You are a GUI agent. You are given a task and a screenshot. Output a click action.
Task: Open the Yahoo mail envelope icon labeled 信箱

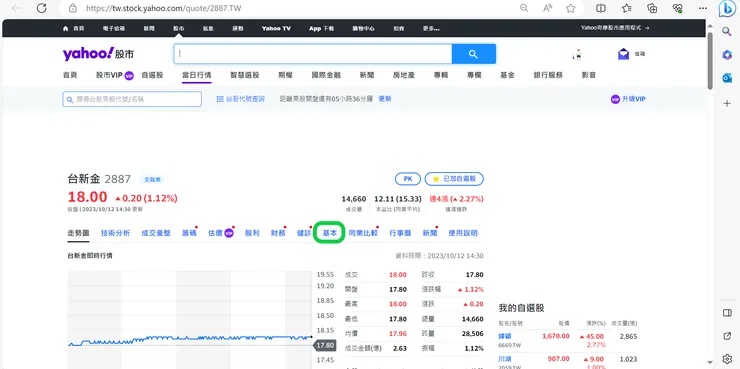tap(631, 54)
